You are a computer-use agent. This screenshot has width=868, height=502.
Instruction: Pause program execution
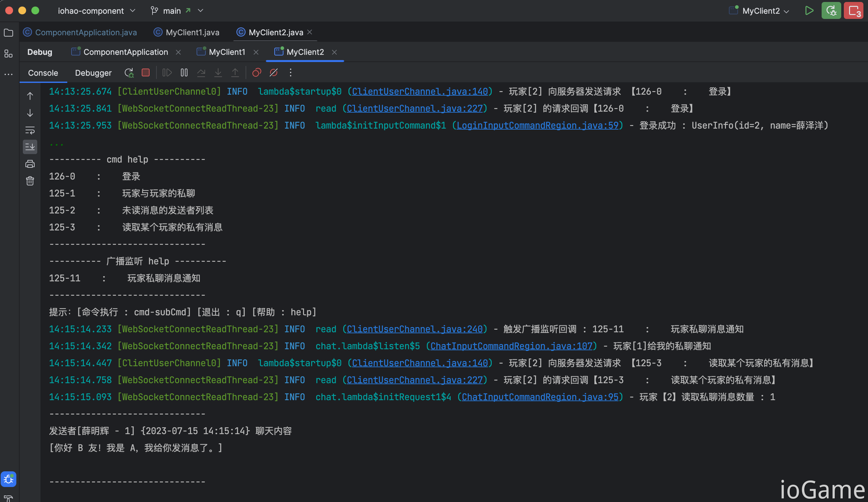coord(184,73)
